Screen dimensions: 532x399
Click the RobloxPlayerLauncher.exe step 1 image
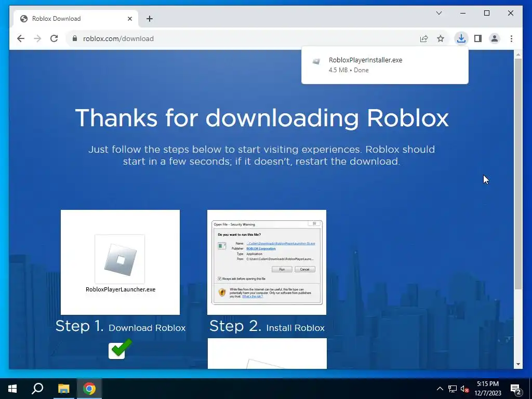(120, 262)
